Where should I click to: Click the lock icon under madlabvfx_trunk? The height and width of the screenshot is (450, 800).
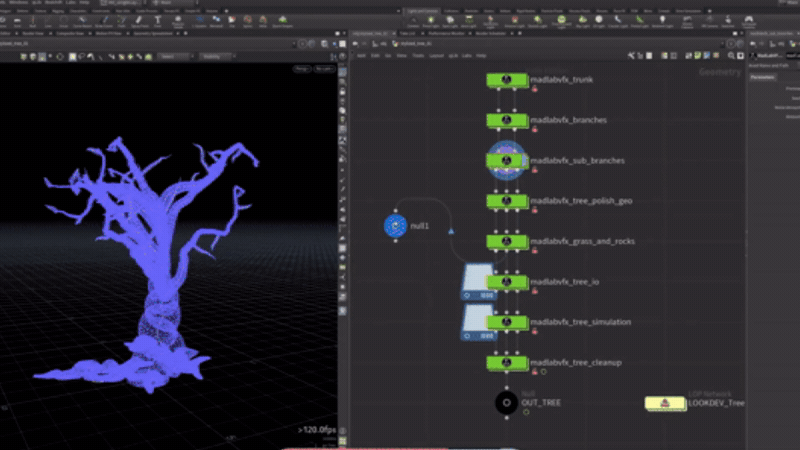coord(535,89)
